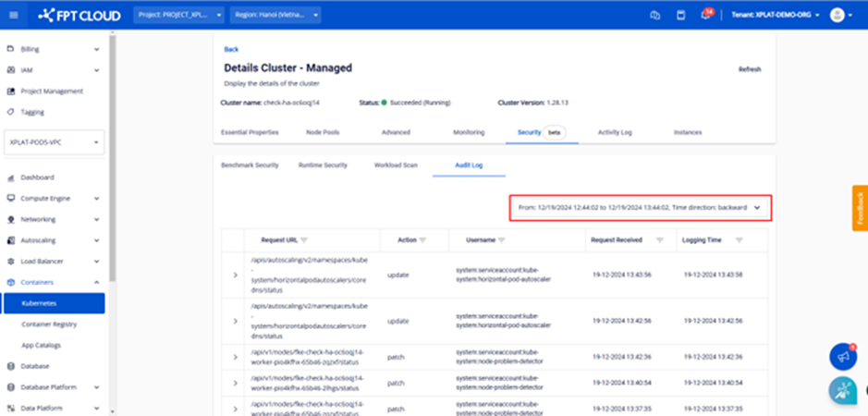The image size is (868, 416).
Task: Click the notifications bell icon
Action: pyautogui.click(x=704, y=15)
